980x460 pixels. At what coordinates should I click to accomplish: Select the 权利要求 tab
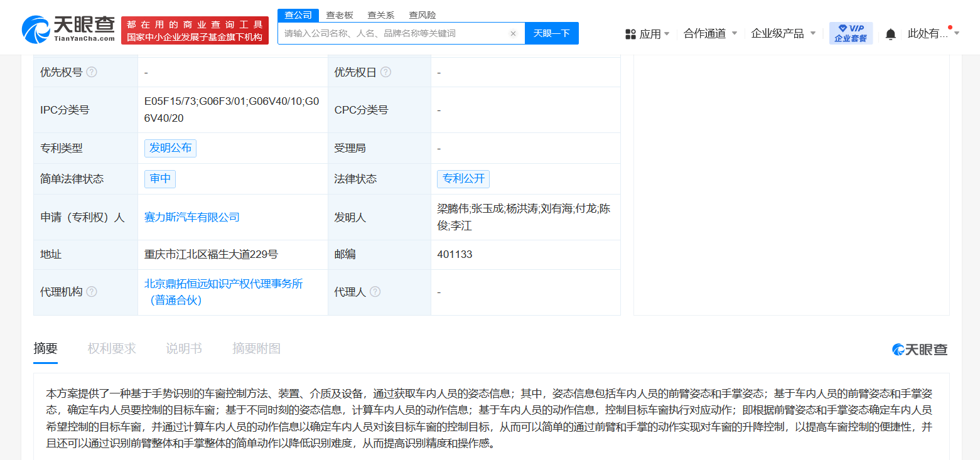point(112,349)
